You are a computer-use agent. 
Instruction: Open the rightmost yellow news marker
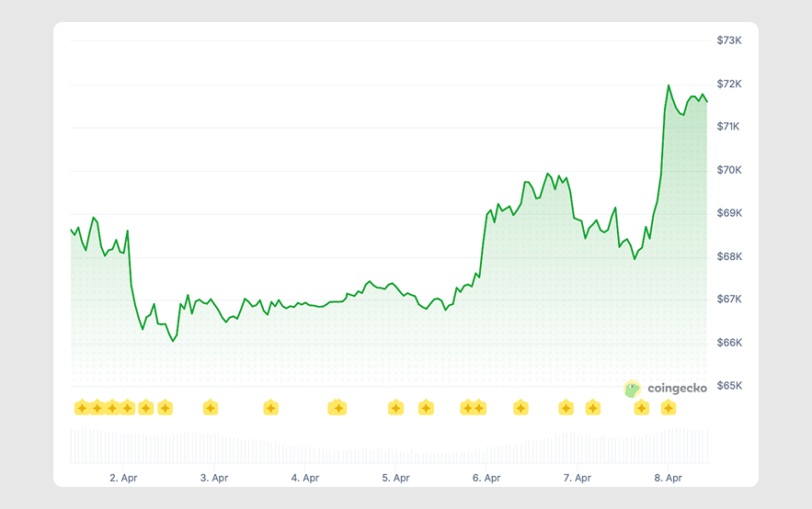click(669, 407)
